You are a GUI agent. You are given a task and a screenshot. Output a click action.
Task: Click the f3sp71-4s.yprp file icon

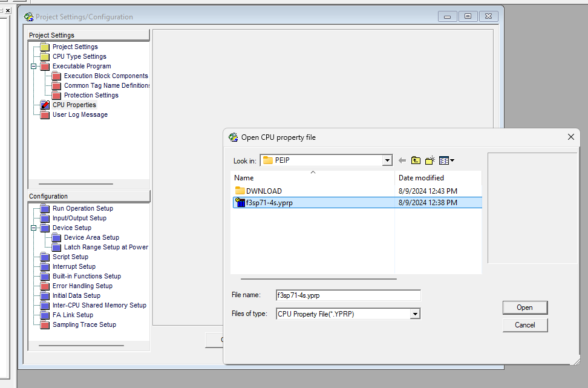point(240,203)
